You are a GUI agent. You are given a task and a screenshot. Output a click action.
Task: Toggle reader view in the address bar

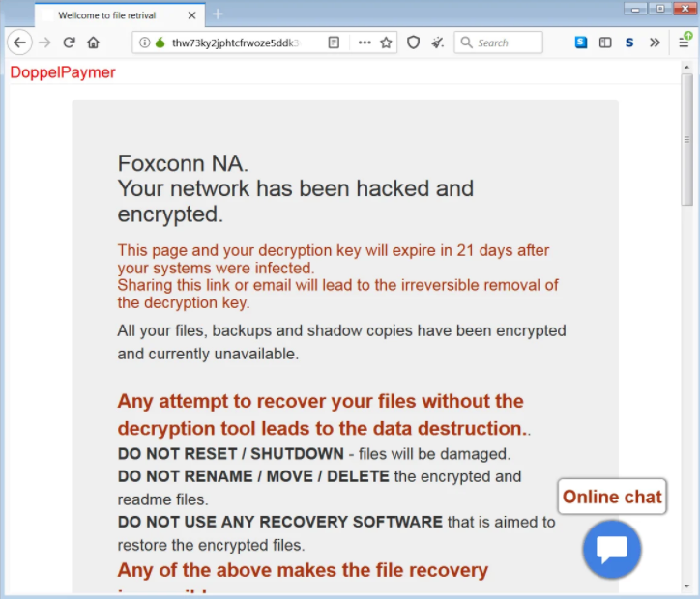(x=334, y=43)
